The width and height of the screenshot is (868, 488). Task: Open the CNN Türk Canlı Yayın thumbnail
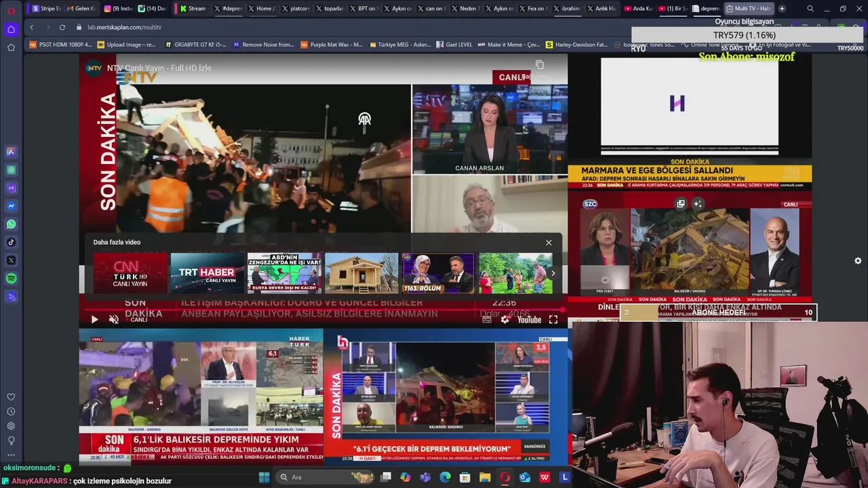pos(130,273)
